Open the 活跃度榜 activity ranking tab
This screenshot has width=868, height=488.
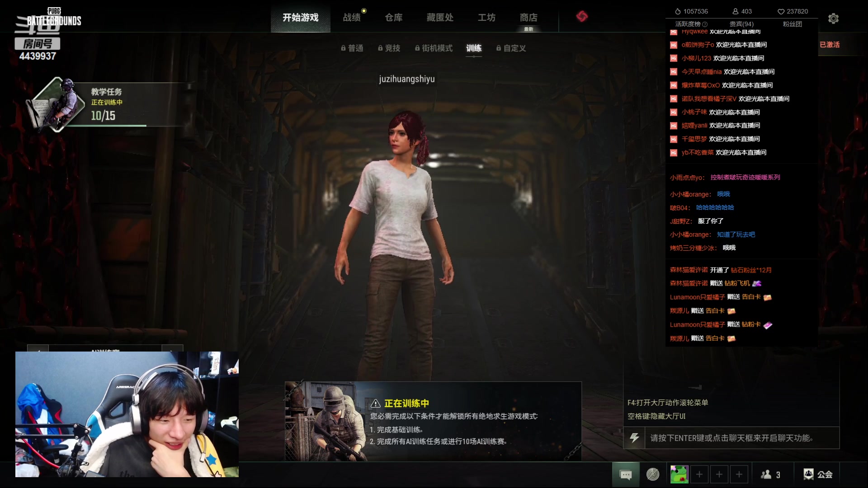(688, 24)
